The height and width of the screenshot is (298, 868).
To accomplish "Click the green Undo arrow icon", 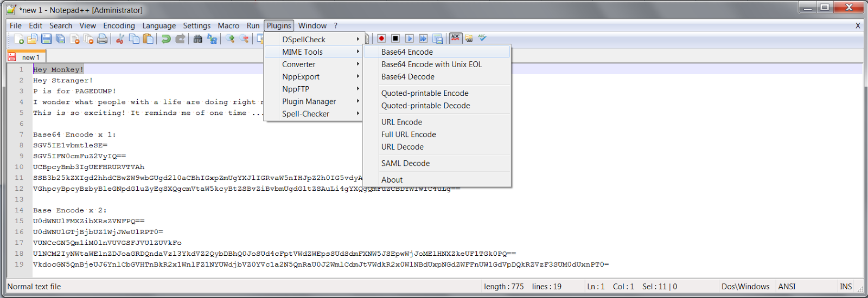I will pos(166,39).
